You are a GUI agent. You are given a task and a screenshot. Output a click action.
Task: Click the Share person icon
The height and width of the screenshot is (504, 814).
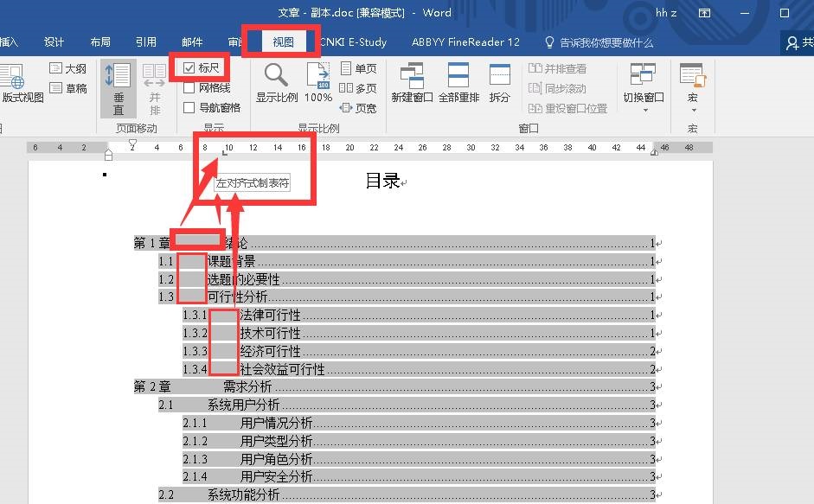coord(792,42)
